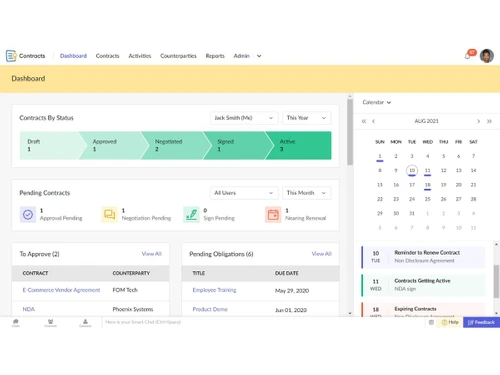Viewport: 500px width, 375px height.
Task: Click the Jun 01, 2020 due date
Action: click(x=291, y=310)
